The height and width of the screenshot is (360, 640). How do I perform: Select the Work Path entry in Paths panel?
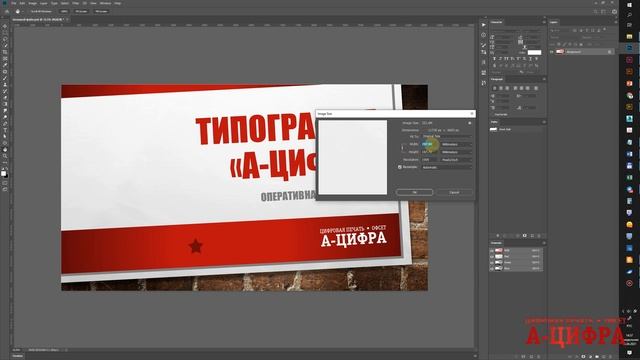coord(516,129)
